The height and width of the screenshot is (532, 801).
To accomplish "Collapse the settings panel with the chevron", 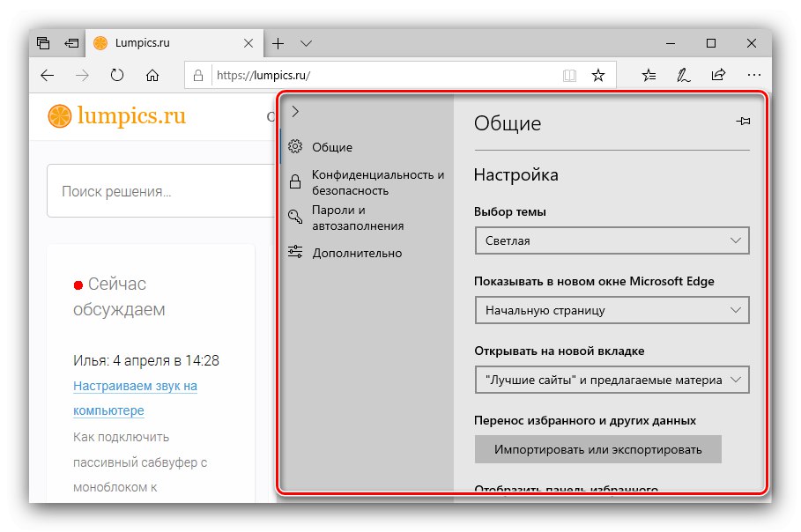I will coord(295,112).
